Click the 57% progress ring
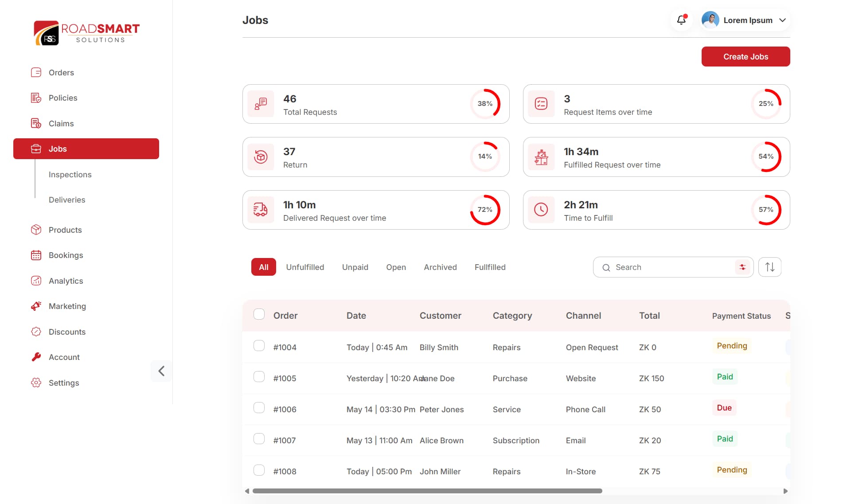Viewport: 851px width, 504px height. point(766,210)
